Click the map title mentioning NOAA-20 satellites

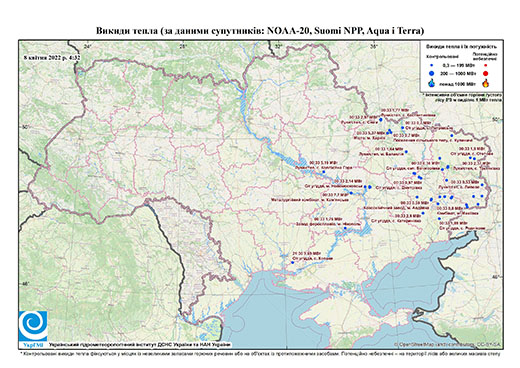pyautogui.click(x=260, y=31)
